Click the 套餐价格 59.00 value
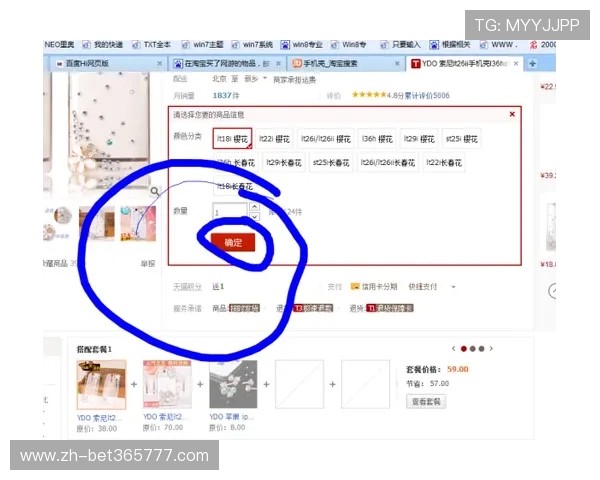The width and height of the screenshot is (600, 480). [458, 369]
